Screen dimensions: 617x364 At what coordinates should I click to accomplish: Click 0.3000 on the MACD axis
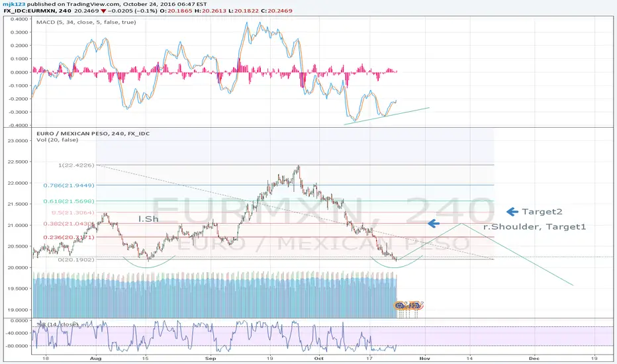[19, 32]
